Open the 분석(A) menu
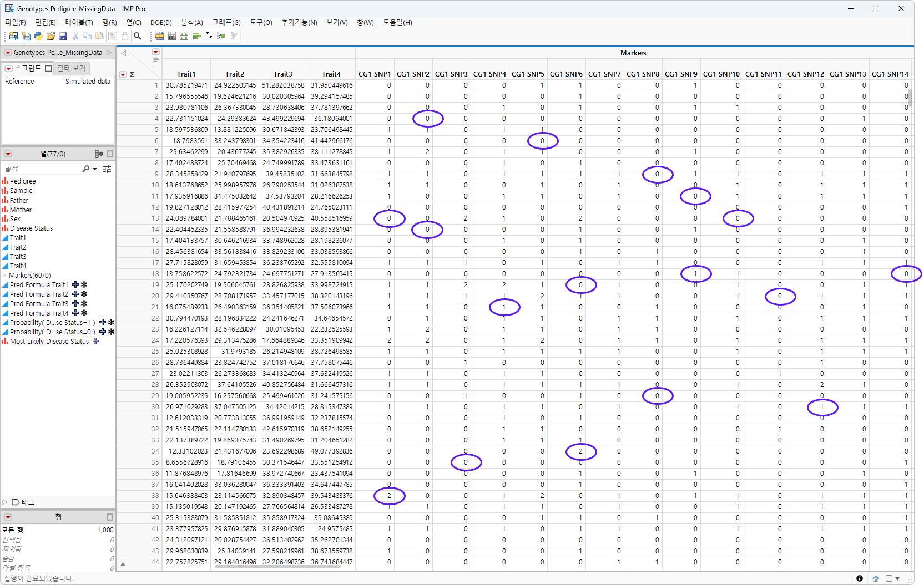The width and height of the screenshot is (924, 585). 192,23
